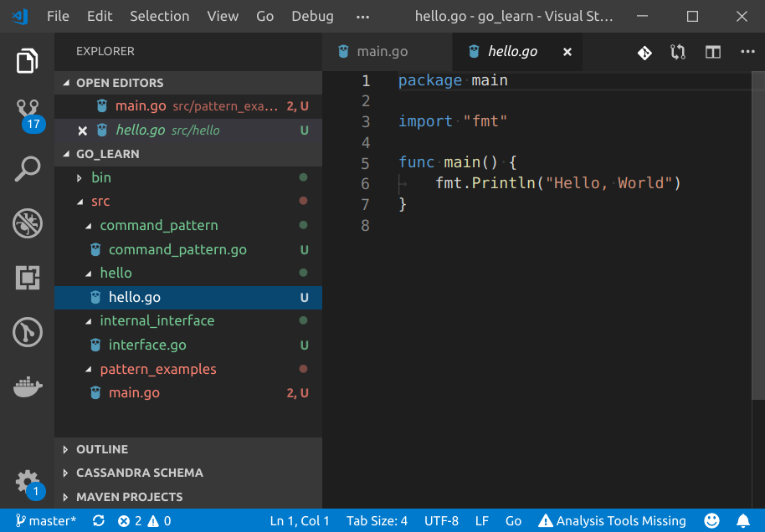Image resolution: width=765 pixels, height=532 pixels.
Task: Open the Debug menu
Action: tap(311, 15)
